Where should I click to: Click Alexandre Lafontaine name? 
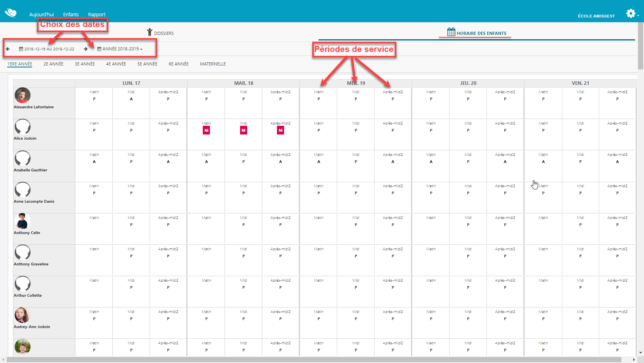[34, 107]
